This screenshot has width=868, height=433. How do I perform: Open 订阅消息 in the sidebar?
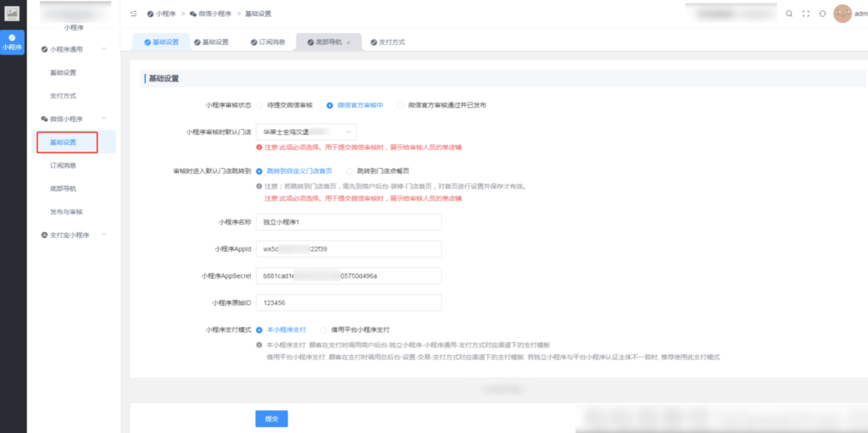coord(63,165)
